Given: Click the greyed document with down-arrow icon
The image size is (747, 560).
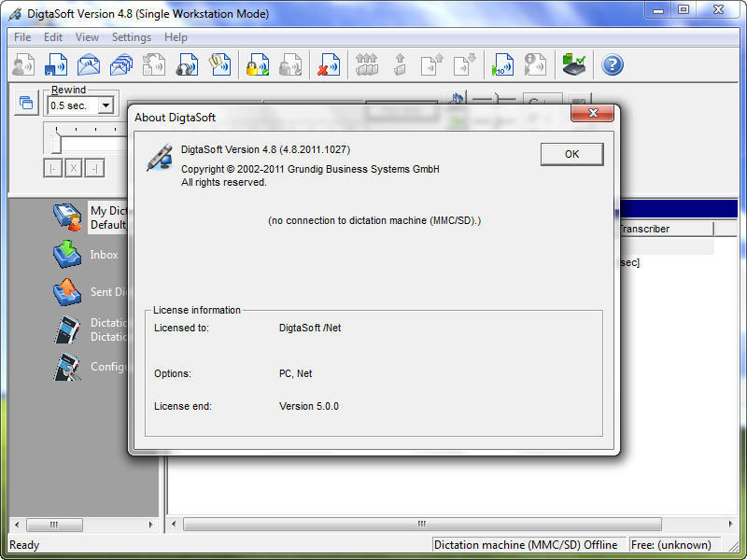Looking at the screenshot, I should pos(464,64).
